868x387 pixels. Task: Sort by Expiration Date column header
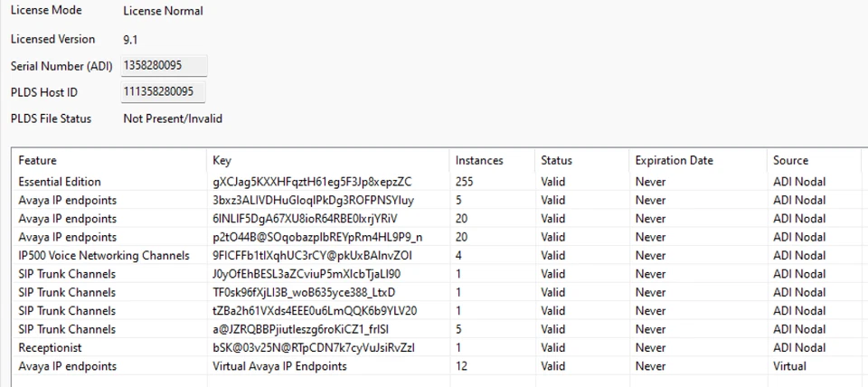tap(674, 161)
